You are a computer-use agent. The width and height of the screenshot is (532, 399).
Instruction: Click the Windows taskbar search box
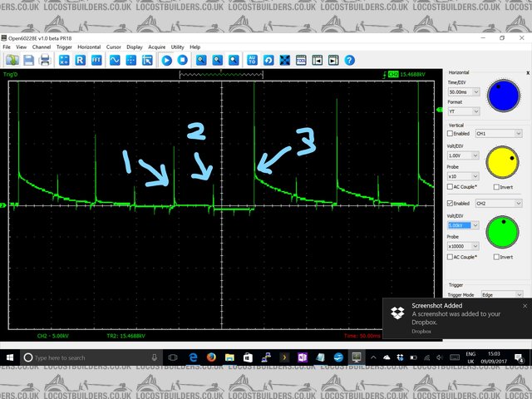coord(83,357)
